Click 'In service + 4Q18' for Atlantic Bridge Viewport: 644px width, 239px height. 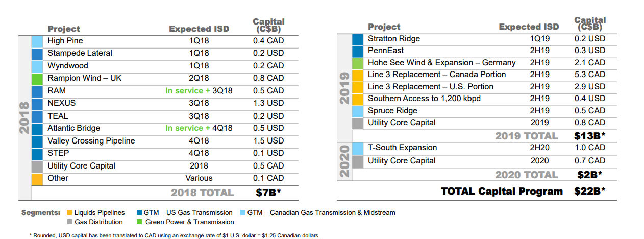click(199, 128)
